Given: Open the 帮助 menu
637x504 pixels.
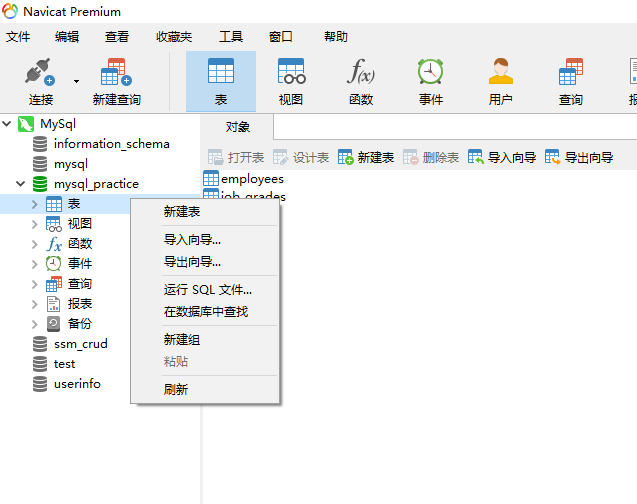Looking at the screenshot, I should (336, 37).
